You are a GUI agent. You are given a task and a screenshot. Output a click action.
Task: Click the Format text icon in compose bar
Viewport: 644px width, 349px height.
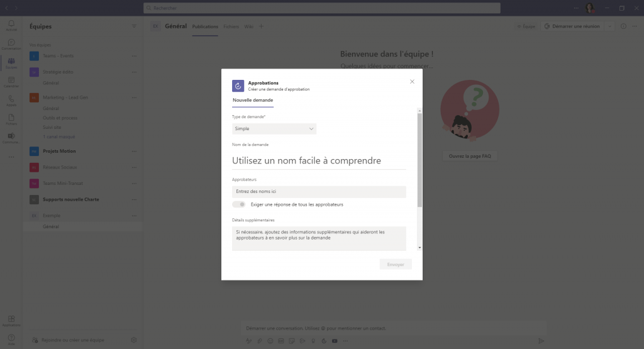pos(248,341)
